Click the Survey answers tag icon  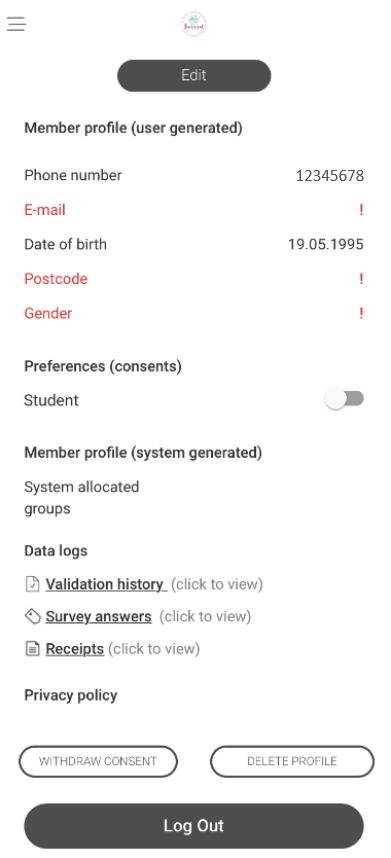[x=33, y=616]
